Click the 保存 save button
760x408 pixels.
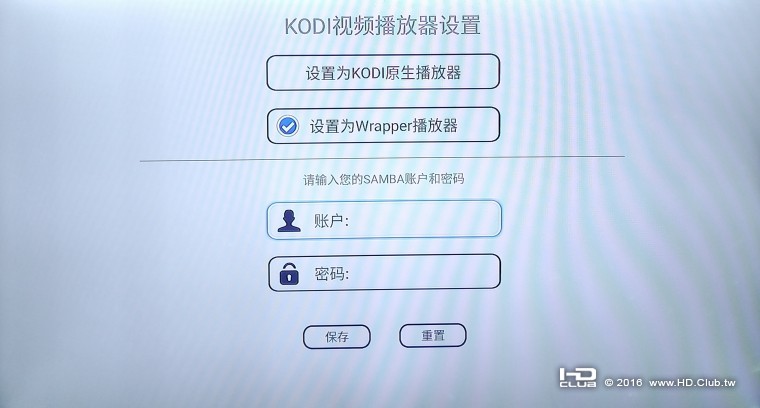click(x=337, y=337)
